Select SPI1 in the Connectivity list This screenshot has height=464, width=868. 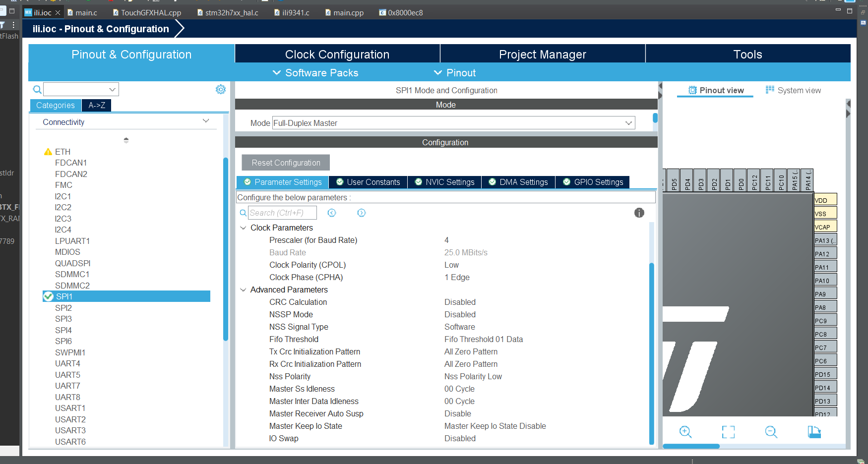[65, 296]
